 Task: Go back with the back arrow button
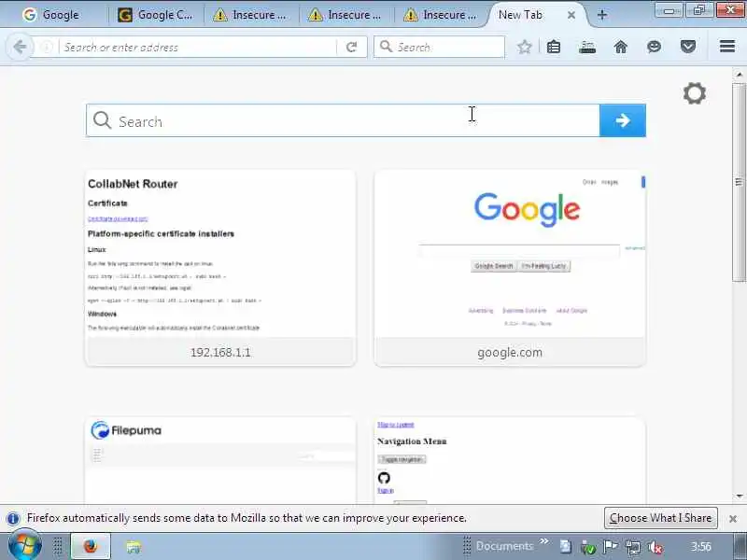click(20, 47)
